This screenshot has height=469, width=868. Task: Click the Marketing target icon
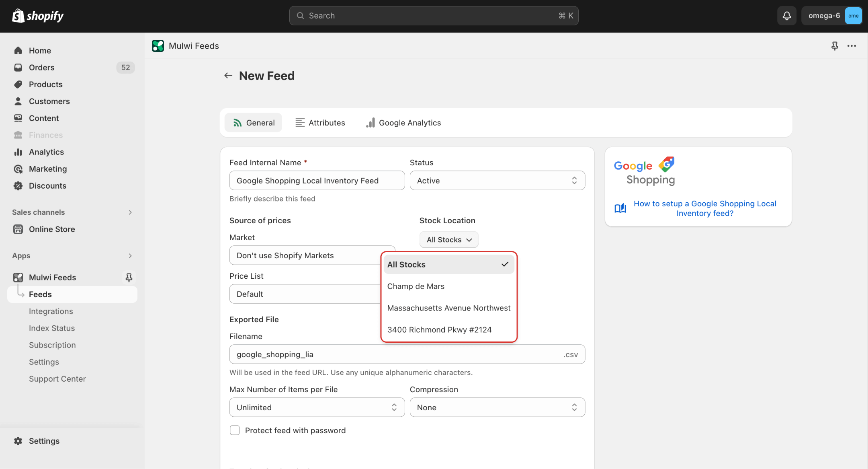point(18,169)
